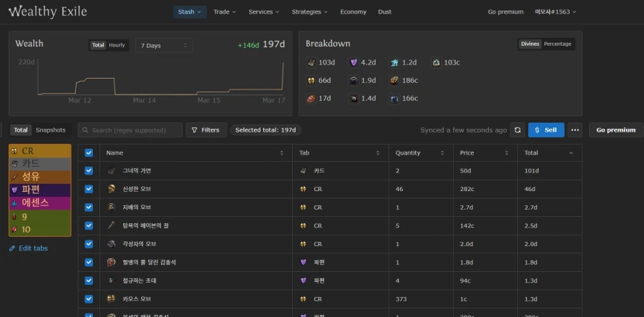The image size is (644, 317).
Task: Select the purple 파편 stash tab swatch
Action: click(40, 190)
